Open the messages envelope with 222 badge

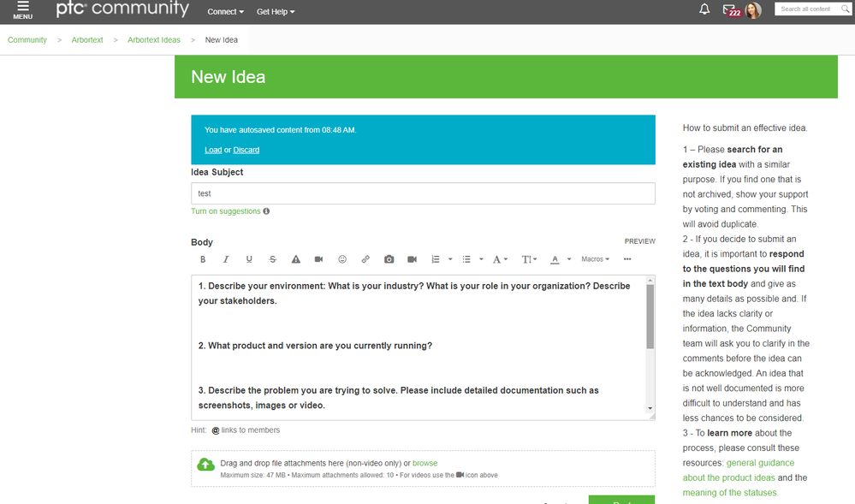point(731,10)
